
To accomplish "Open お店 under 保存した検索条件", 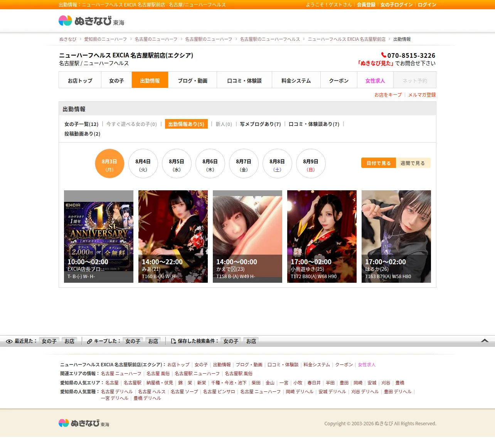I will coord(251,341).
